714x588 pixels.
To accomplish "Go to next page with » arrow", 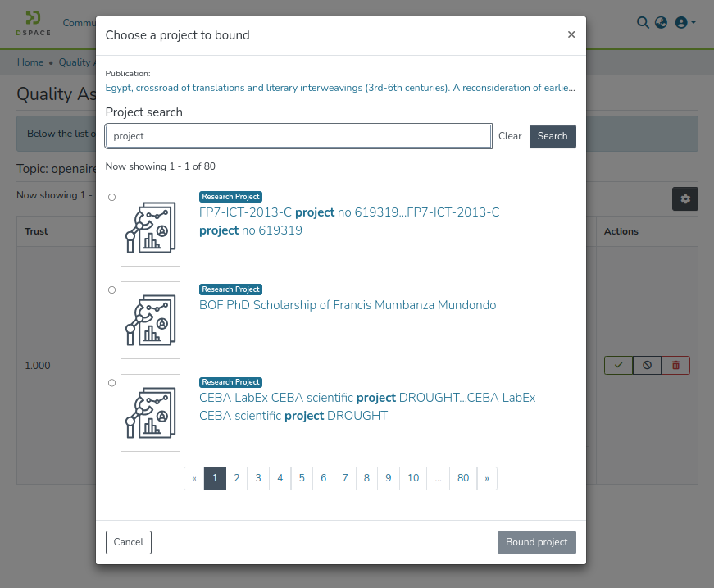I will [x=486, y=478].
